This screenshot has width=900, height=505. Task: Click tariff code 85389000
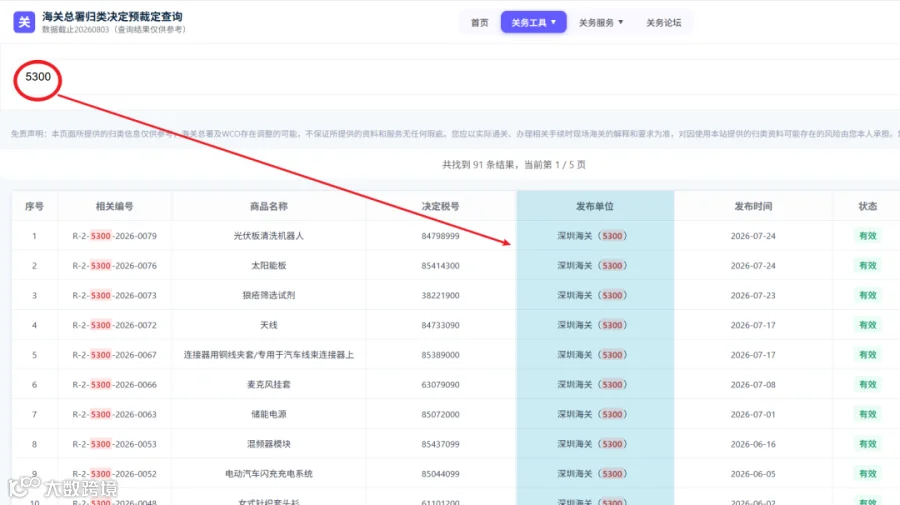(x=440, y=355)
